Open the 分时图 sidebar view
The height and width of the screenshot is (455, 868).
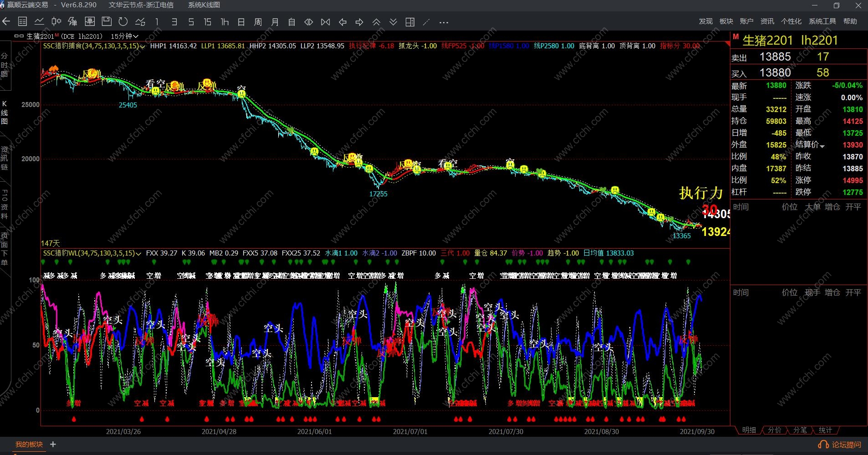5,65
